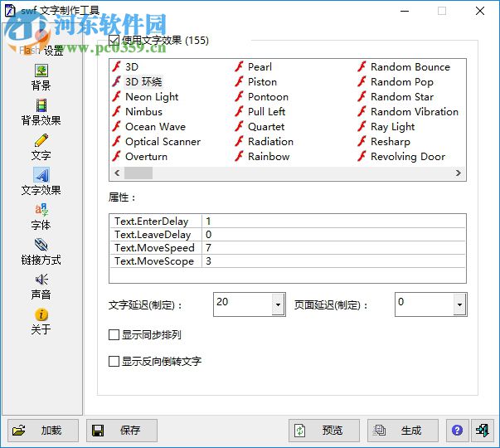500x448 pixels.
Task: Click the Flash icon beside Nimbus
Action: pos(116,112)
